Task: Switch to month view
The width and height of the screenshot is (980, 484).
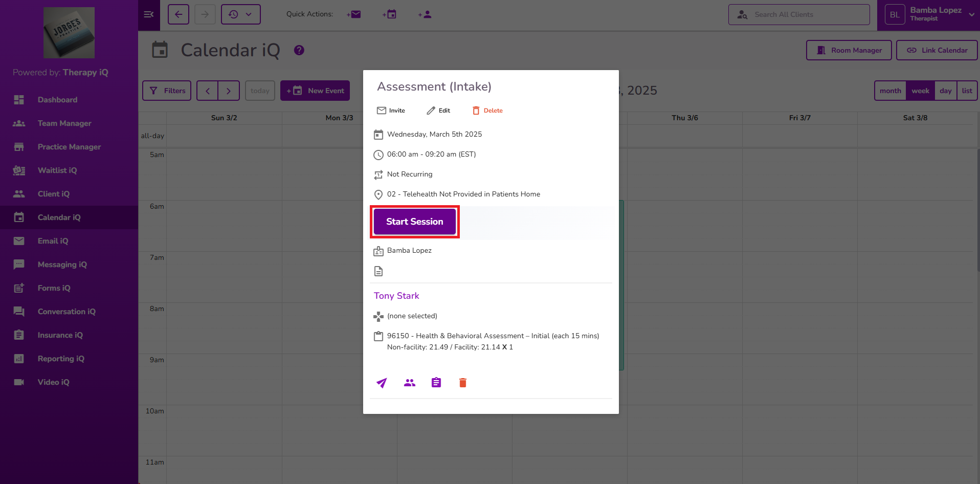Action: [890, 91]
